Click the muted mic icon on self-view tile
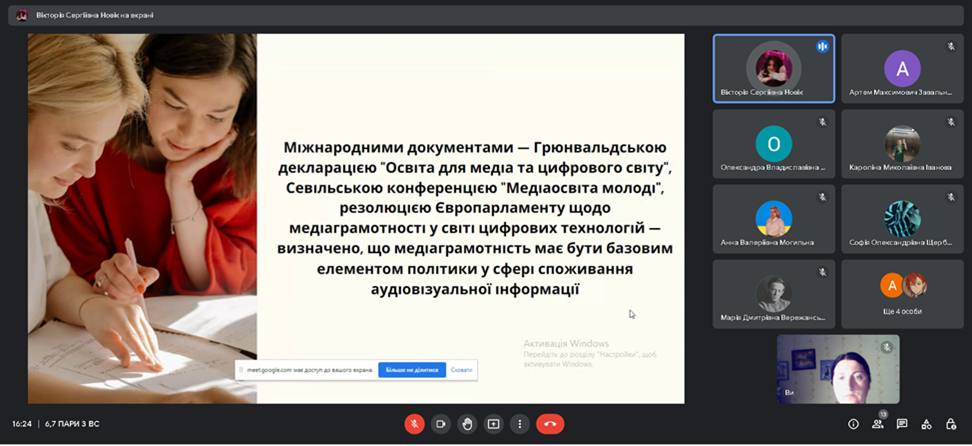972x446 pixels. 886,347
